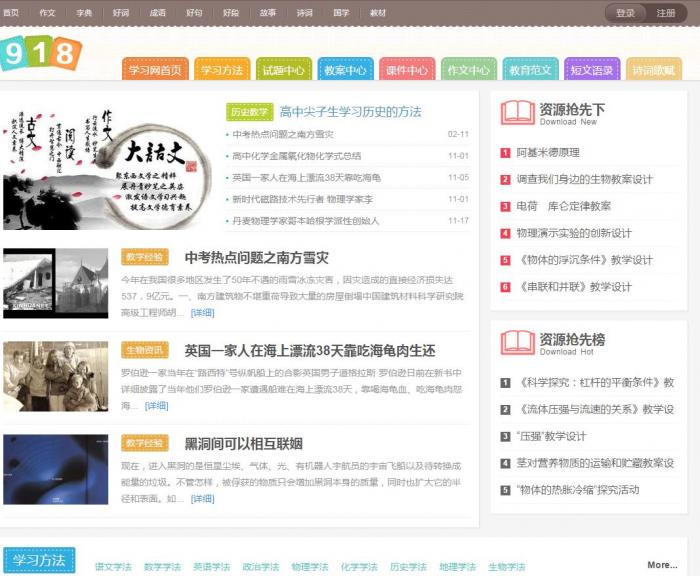Click the book icon beside 资源抢先榜
The width and height of the screenshot is (700, 576).
coord(517,342)
